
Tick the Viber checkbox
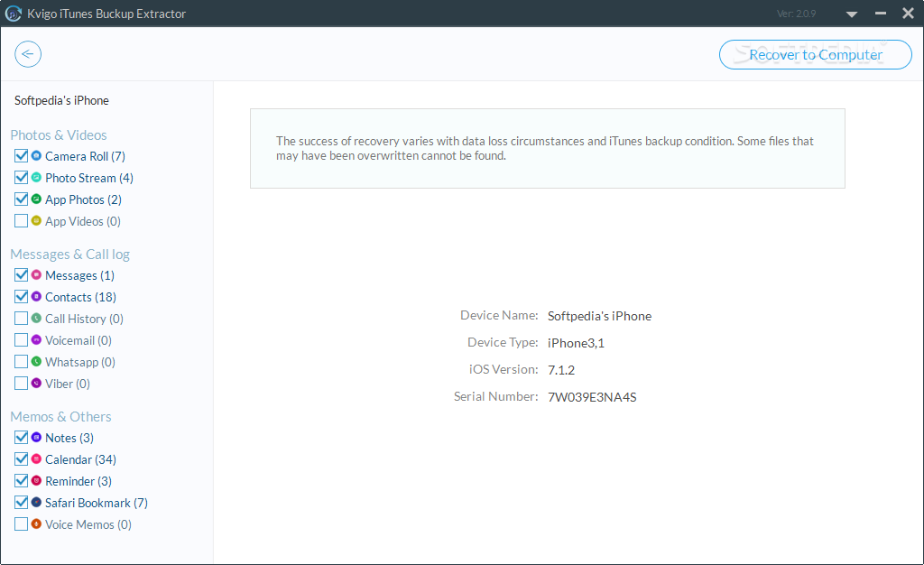coord(22,383)
